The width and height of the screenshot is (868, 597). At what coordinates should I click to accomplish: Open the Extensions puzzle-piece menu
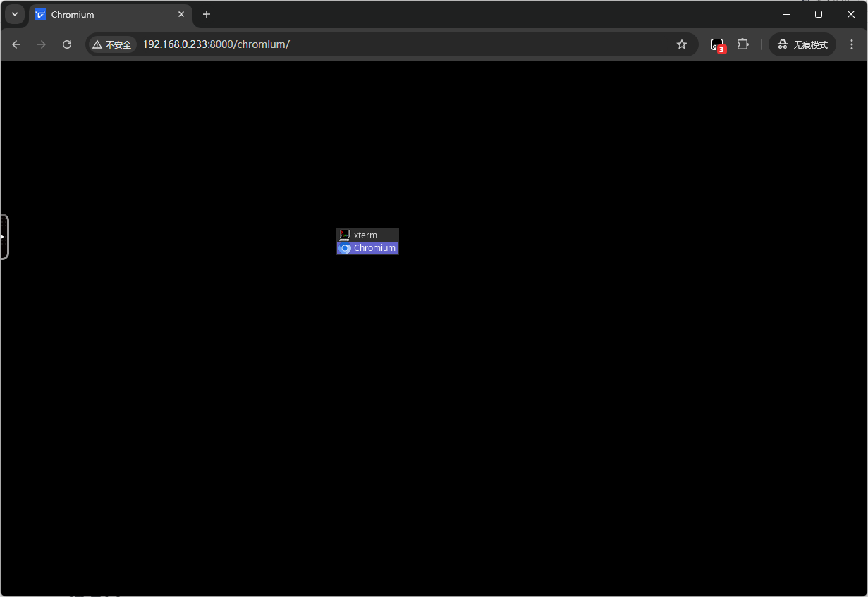[742, 44]
